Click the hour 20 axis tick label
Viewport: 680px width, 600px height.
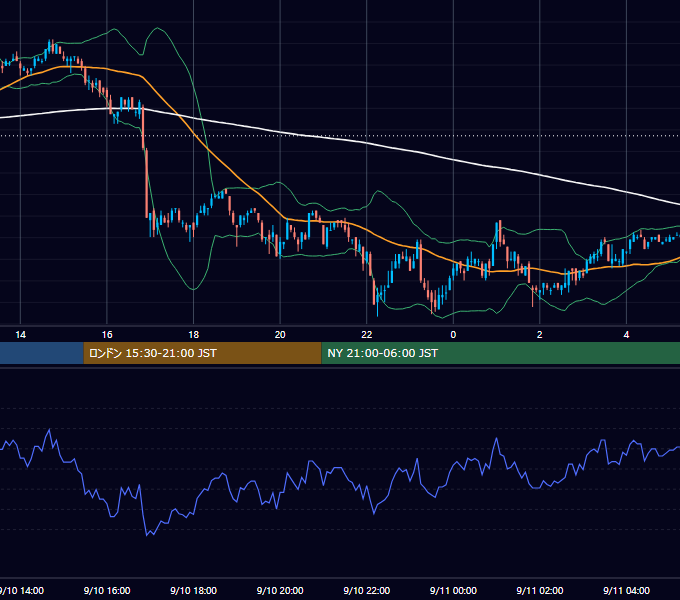click(x=280, y=335)
